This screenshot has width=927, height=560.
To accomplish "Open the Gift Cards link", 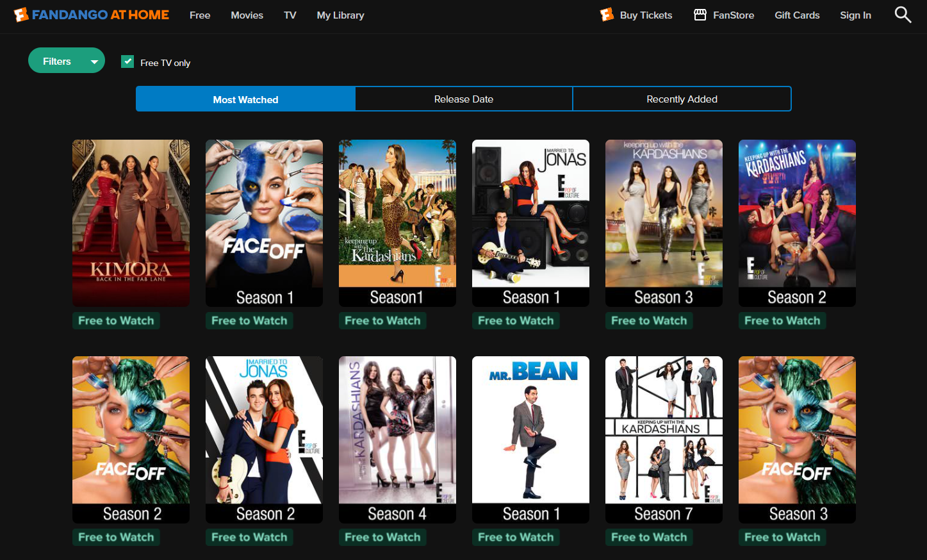I will coord(797,15).
